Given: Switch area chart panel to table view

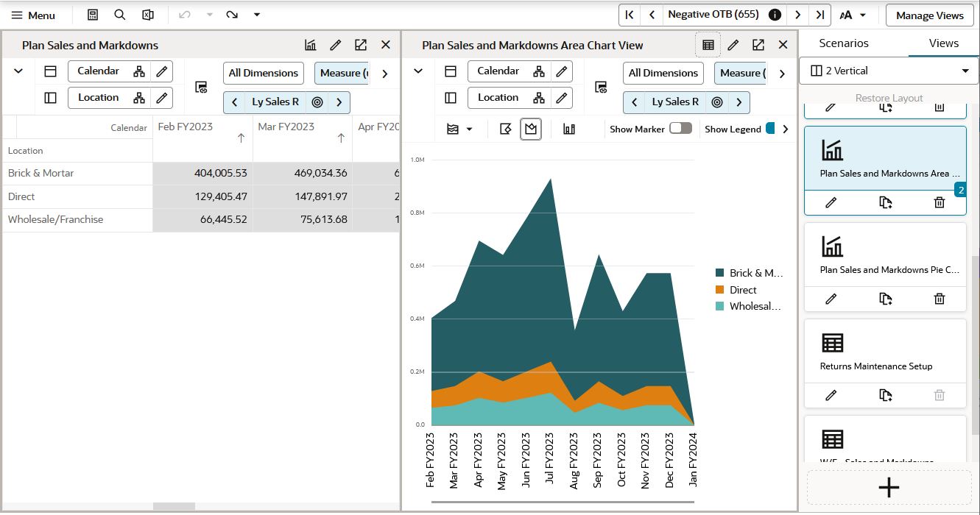Looking at the screenshot, I should tap(708, 45).
